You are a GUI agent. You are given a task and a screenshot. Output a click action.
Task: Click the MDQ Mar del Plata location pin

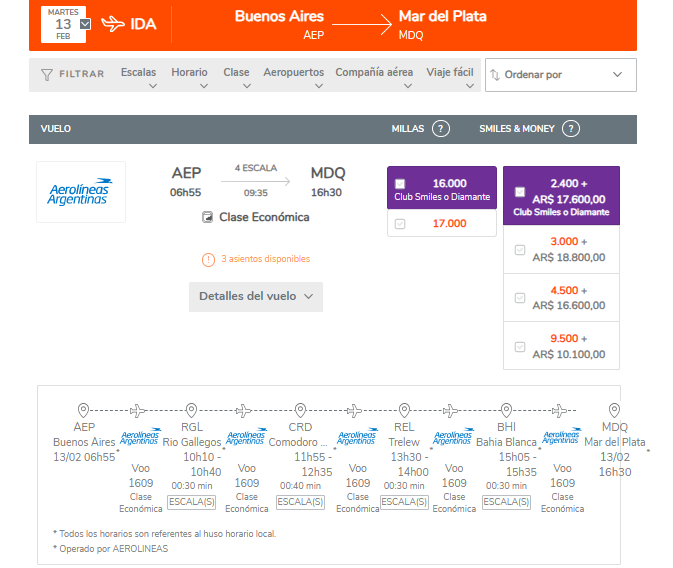tap(615, 410)
